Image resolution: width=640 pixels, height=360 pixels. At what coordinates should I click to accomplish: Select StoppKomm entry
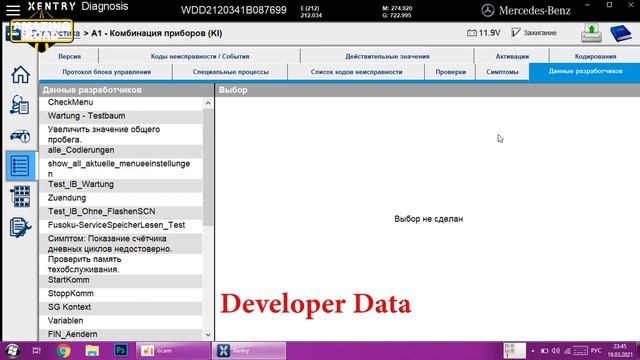click(121, 294)
